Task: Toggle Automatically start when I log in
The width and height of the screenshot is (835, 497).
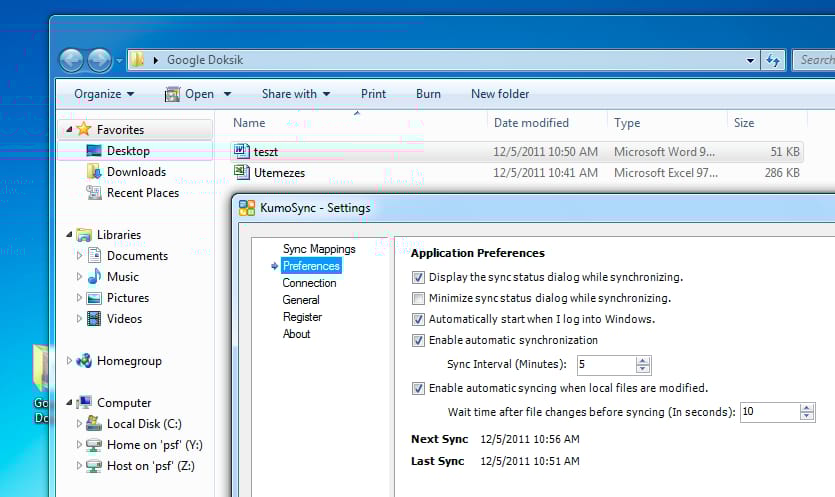Action: (x=418, y=320)
